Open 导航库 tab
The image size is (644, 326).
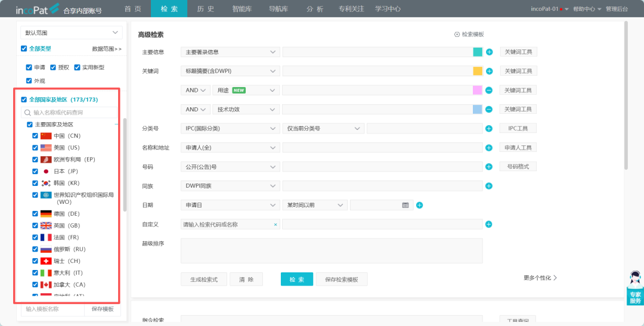278,8
